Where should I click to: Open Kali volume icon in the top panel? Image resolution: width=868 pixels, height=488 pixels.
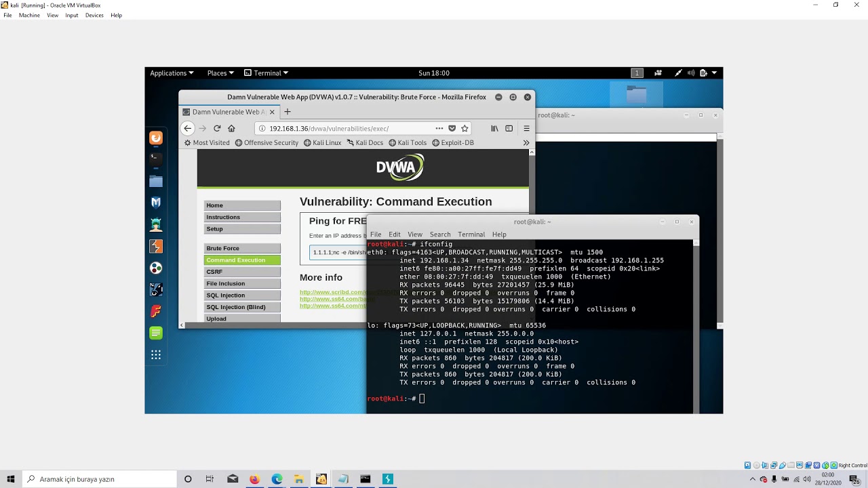coord(691,73)
